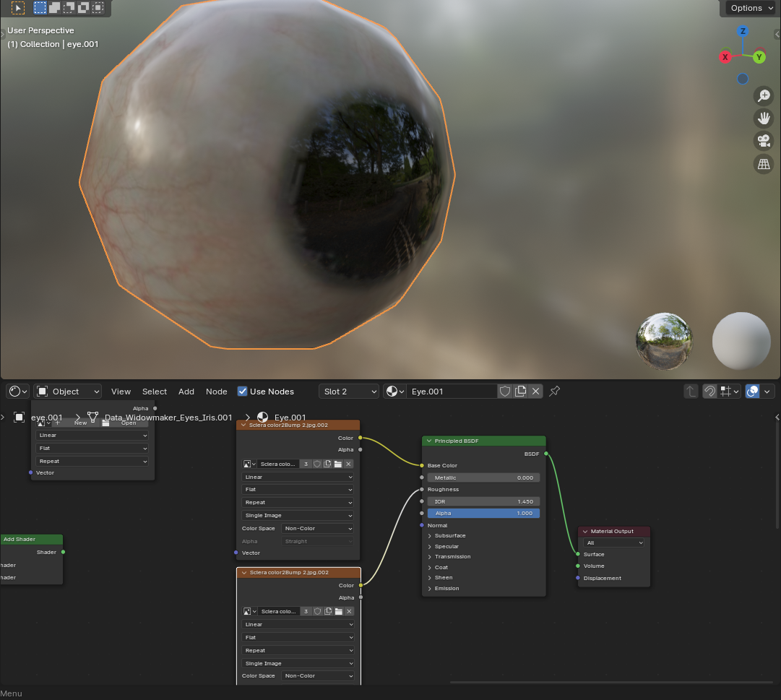Toggle node snapping grid icon
781x700 pixels.
pos(725,392)
